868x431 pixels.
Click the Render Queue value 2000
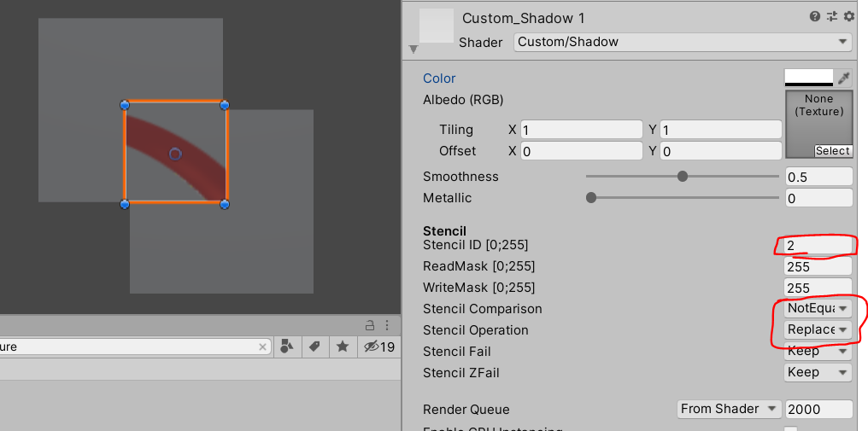[x=818, y=409]
